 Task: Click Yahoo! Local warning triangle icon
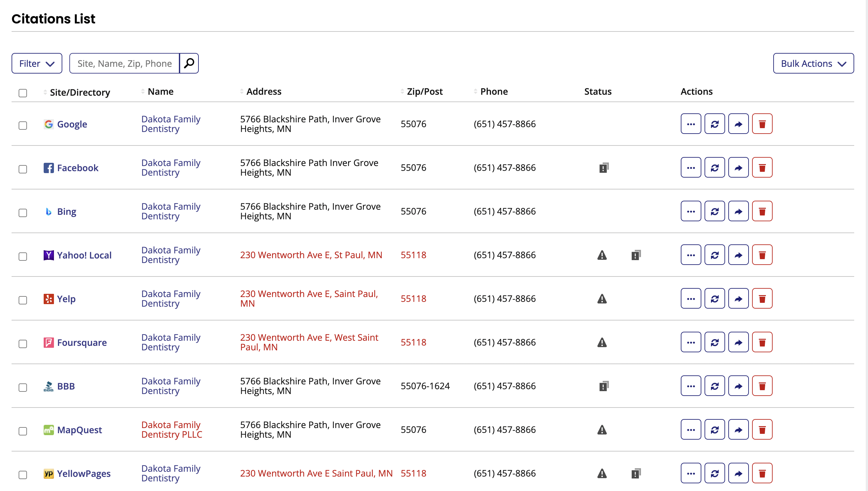[602, 255]
